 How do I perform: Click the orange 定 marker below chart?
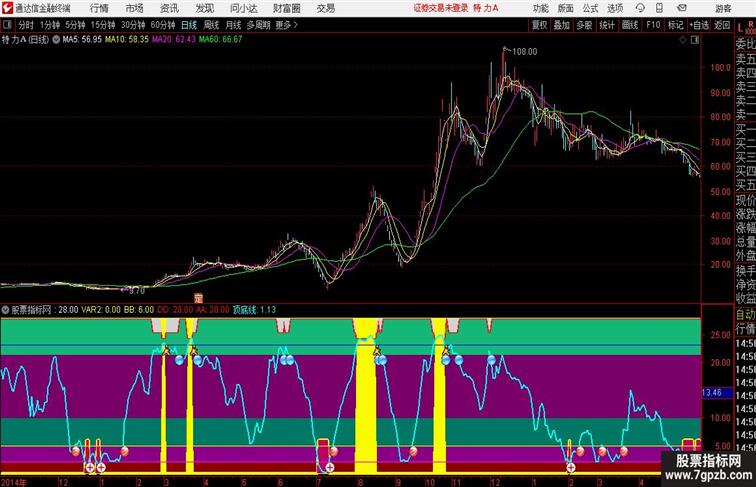(198, 298)
